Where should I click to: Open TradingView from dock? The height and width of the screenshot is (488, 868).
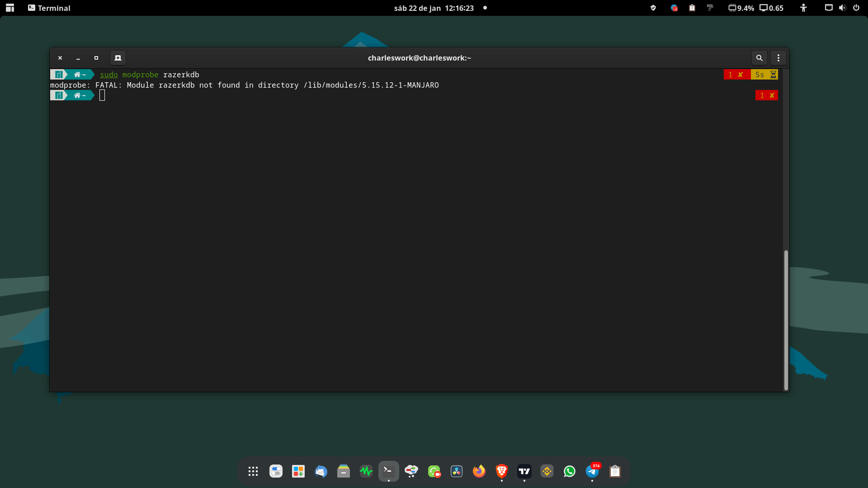(524, 471)
